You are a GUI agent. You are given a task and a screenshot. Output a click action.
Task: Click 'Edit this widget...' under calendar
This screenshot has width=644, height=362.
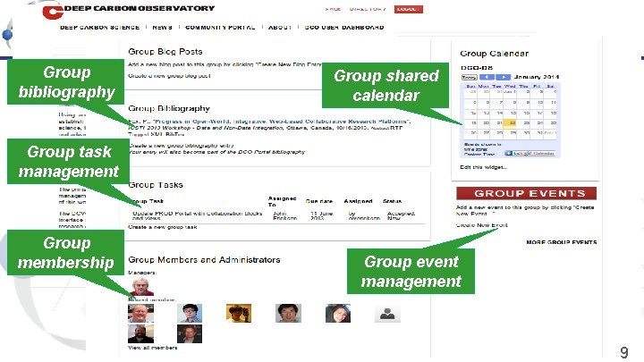484,167
